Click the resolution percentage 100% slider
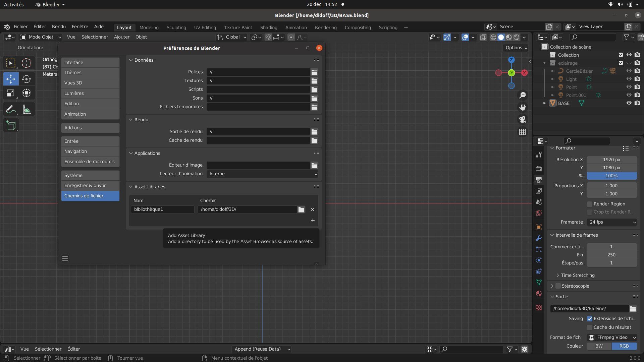The image size is (644, 362). point(612,176)
